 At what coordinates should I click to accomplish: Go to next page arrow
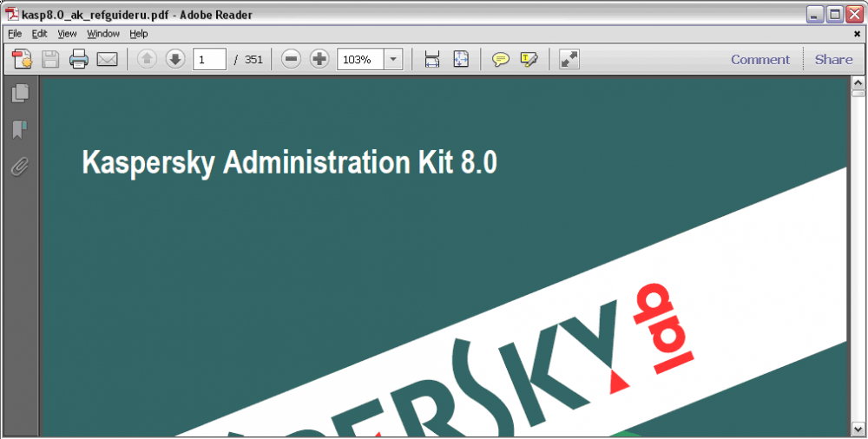(175, 59)
